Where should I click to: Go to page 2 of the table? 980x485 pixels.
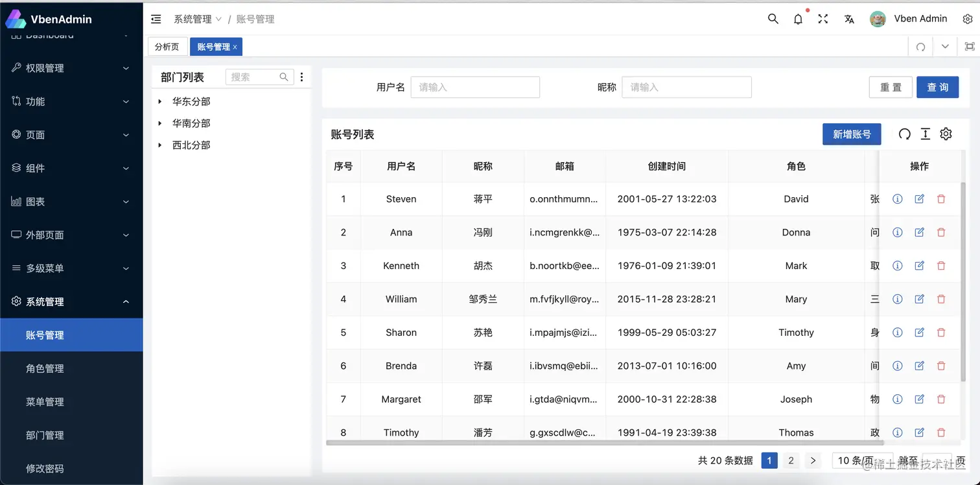point(791,460)
